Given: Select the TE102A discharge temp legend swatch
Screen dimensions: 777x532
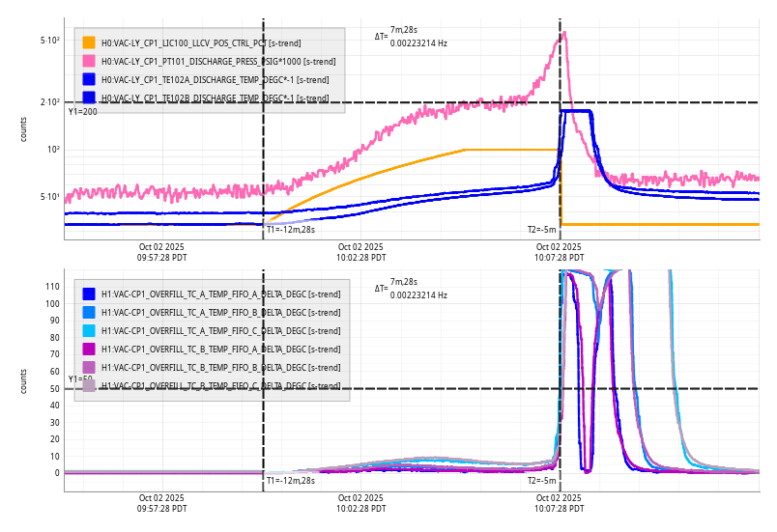Looking at the screenshot, I should coord(89,79).
